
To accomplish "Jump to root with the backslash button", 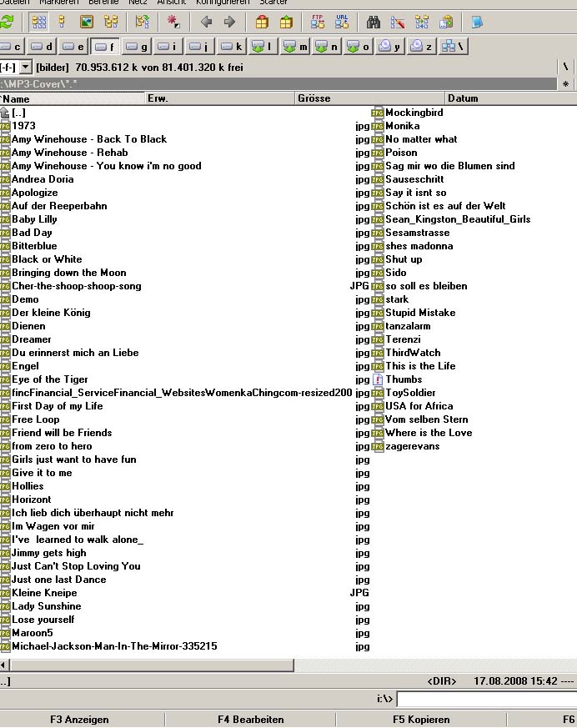I will [565, 67].
